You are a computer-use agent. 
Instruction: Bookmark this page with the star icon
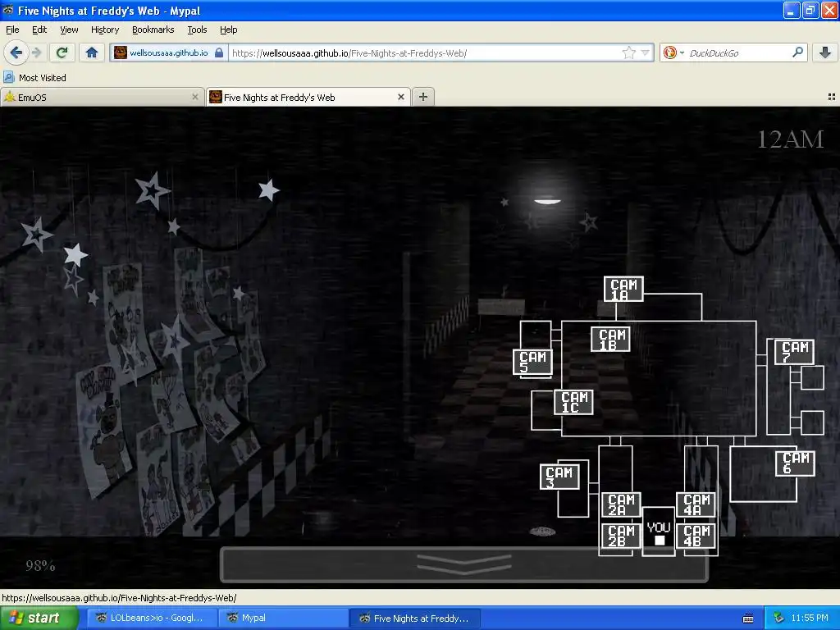click(x=628, y=52)
